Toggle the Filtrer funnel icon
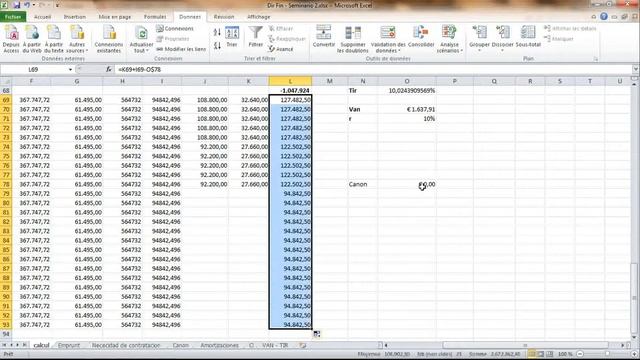Screen dimensions: 640x360 (256, 37)
